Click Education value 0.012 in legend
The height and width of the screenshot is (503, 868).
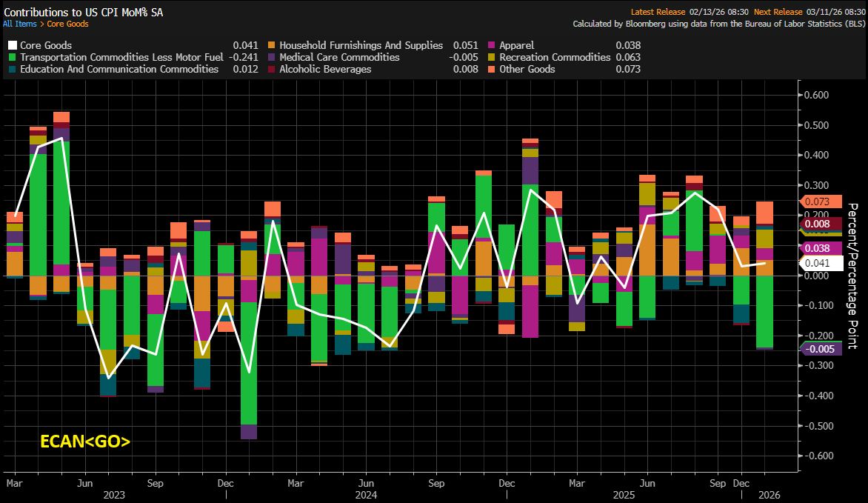coord(246,69)
